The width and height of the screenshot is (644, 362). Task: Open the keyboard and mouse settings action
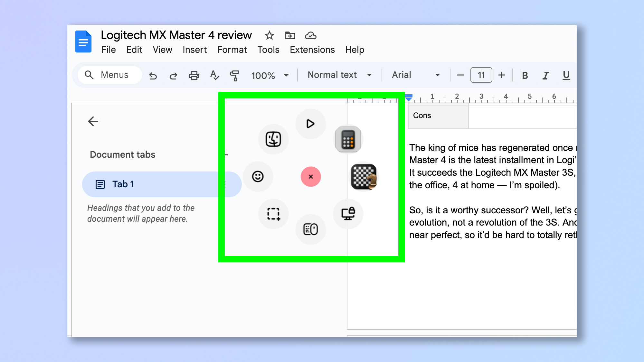click(310, 229)
